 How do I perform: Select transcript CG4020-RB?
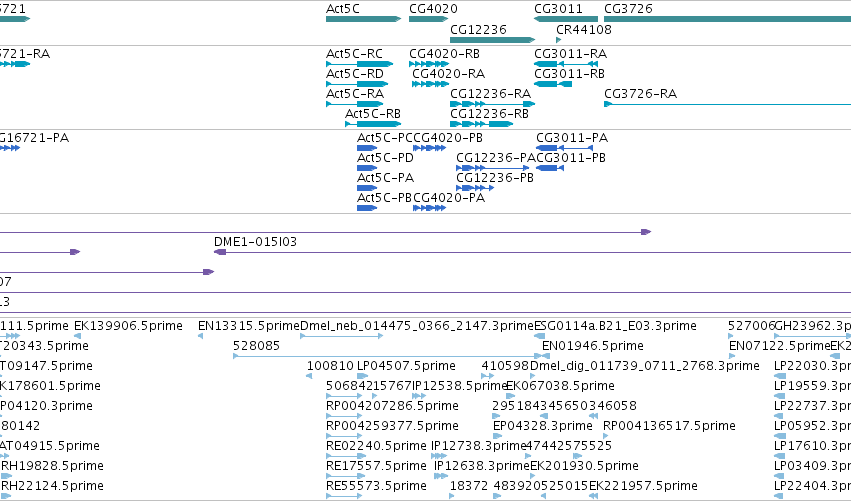coord(444,54)
